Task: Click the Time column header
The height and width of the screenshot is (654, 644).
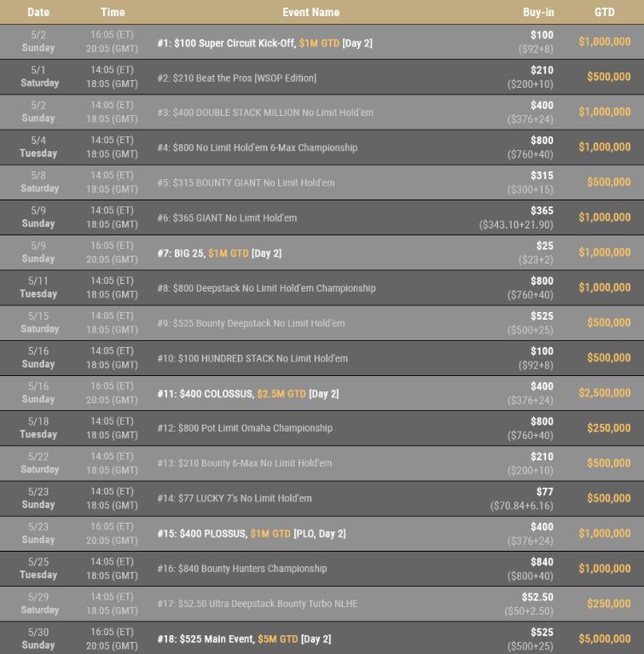Action: pos(113,12)
